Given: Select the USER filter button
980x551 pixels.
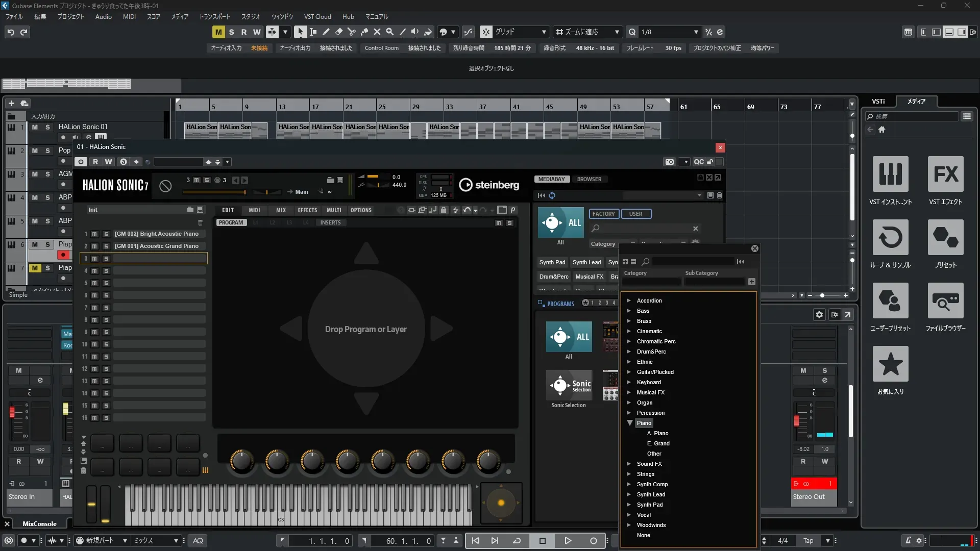Looking at the screenshot, I should [x=635, y=214].
